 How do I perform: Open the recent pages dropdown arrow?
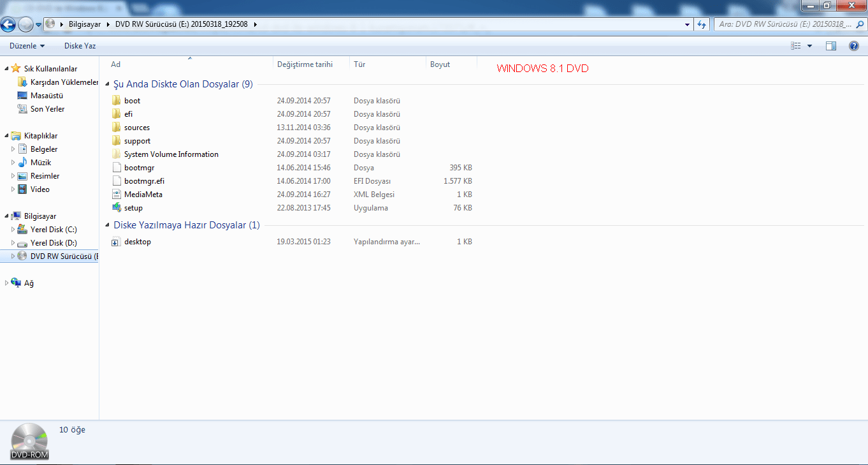click(39, 25)
